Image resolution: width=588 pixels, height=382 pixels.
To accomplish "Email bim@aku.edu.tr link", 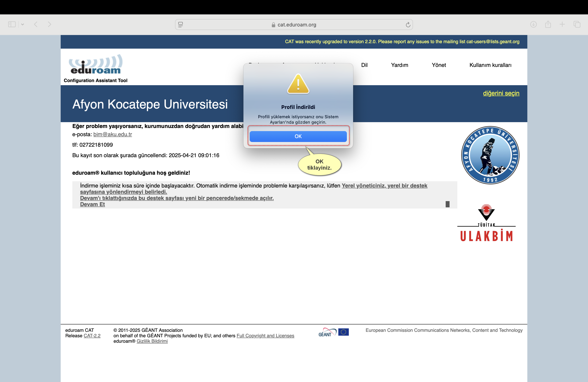I will pyautogui.click(x=113, y=134).
